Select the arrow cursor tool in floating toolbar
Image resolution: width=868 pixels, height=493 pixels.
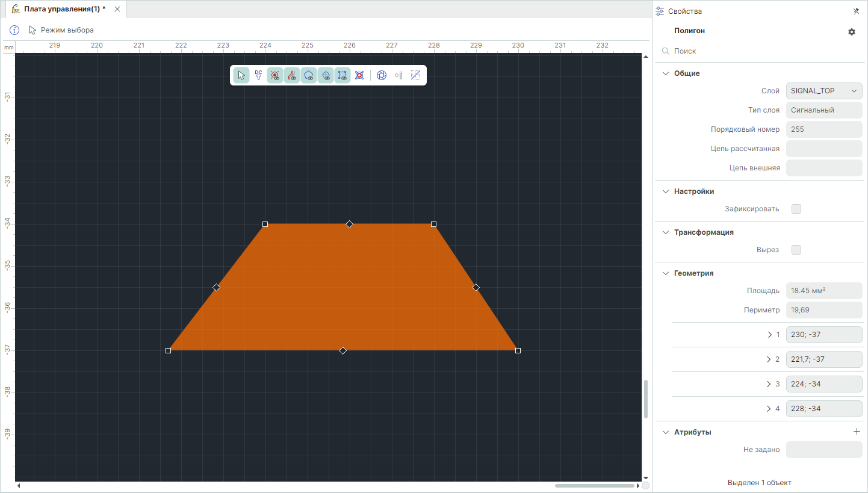(x=241, y=75)
